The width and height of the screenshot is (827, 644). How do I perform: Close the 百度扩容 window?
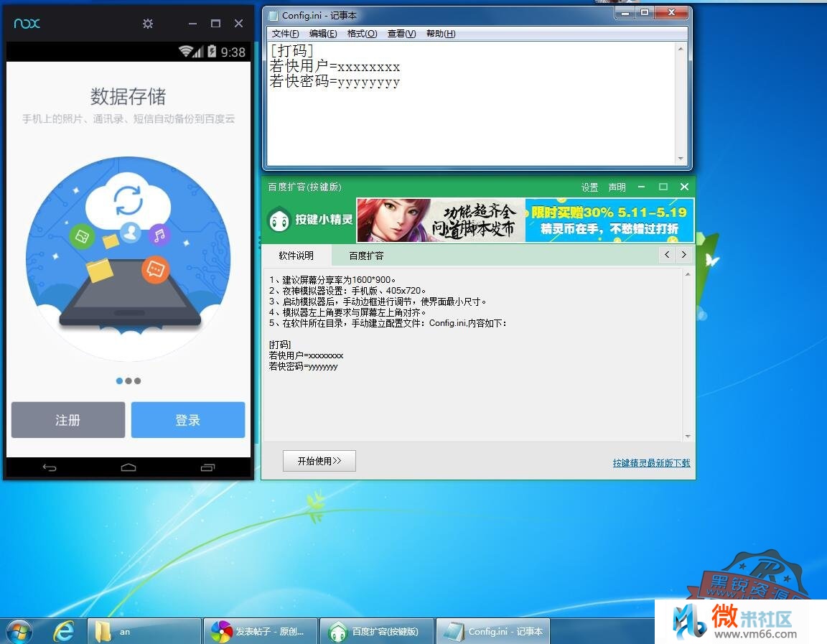(x=685, y=187)
